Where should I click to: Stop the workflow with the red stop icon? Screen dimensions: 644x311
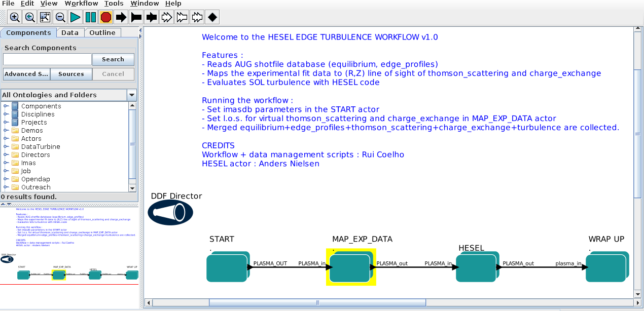[x=106, y=17]
